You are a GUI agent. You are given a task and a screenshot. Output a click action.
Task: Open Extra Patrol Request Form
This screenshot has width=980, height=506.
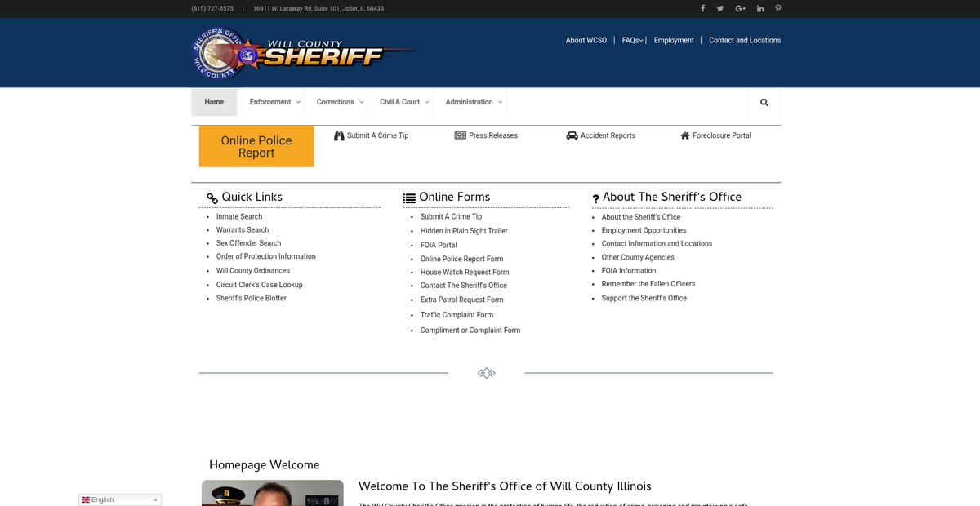pos(462,300)
